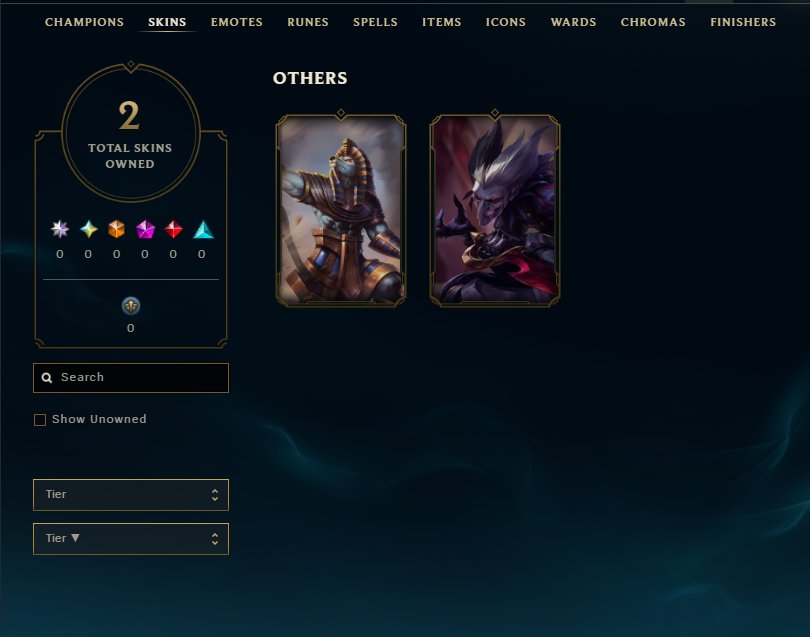Select the dark purple Shaco skin card
Image resolution: width=810 pixels, height=637 pixels.
tap(495, 209)
